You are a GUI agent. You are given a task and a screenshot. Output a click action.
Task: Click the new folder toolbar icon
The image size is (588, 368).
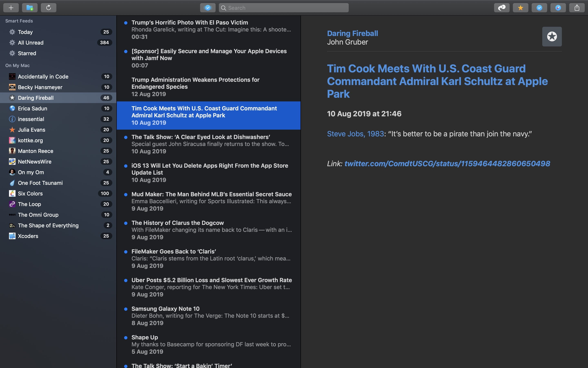(30, 8)
